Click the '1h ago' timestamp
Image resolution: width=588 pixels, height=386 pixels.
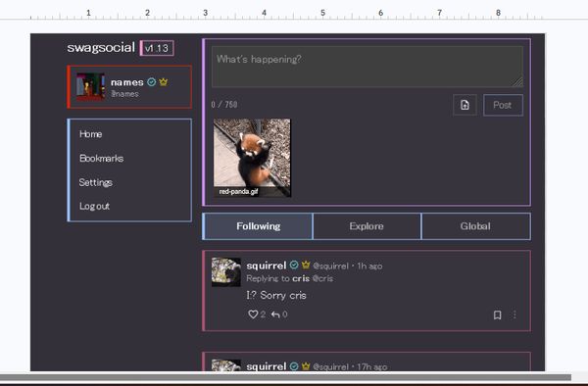pos(369,266)
